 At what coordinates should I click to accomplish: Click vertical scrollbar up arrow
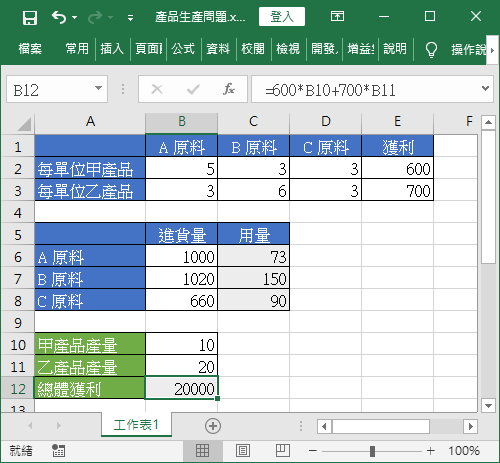(488, 122)
